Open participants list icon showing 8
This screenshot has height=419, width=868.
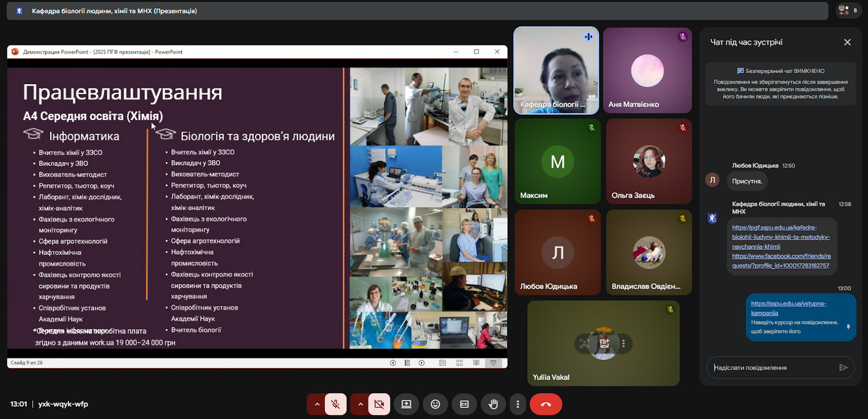pos(850,10)
